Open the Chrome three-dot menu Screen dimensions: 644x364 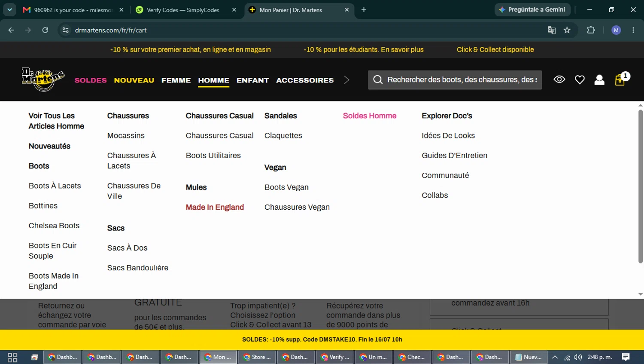[x=633, y=30]
